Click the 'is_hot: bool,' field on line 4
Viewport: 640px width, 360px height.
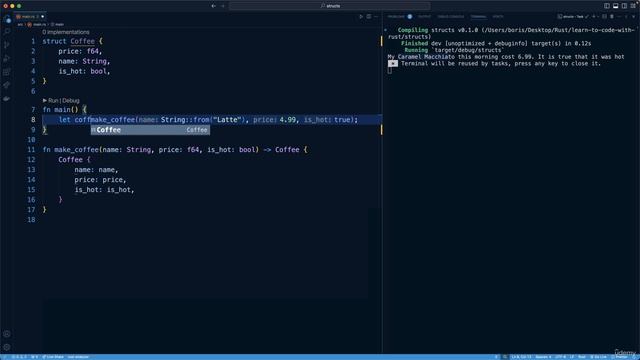click(x=84, y=71)
